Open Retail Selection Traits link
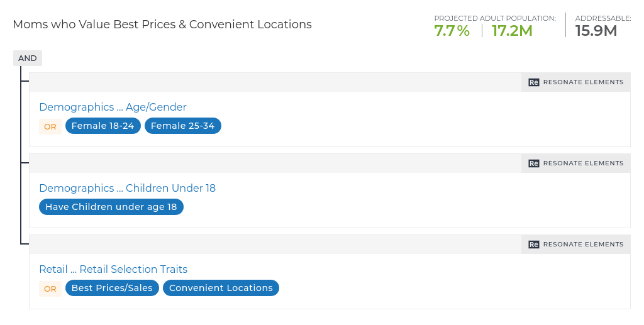The width and height of the screenshot is (644, 325). [x=113, y=269]
